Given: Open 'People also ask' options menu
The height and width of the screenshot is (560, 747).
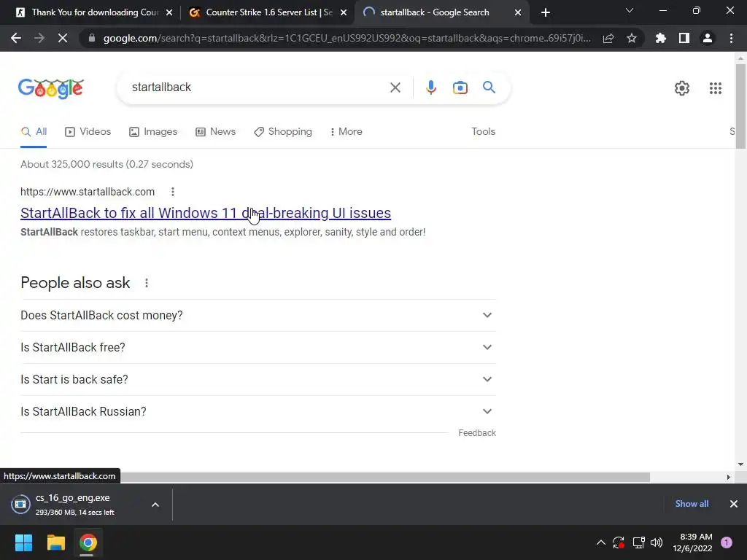Looking at the screenshot, I should pos(146,284).
